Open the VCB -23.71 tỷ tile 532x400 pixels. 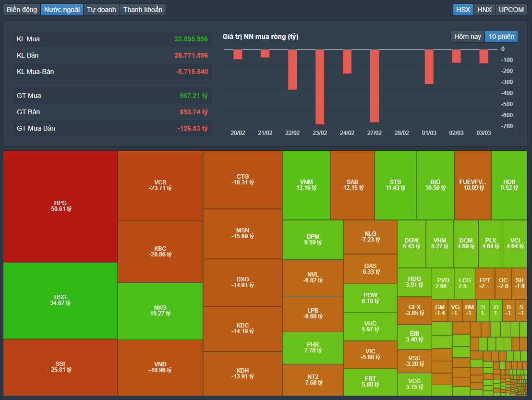(x=160, y=185)
